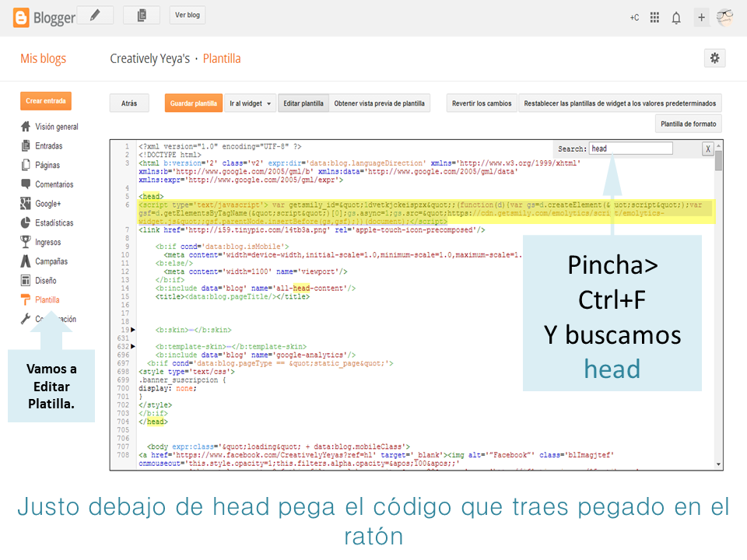This screenshot has height=560, width=747.
Task: Open Ingresos in sidebar
Action: [48, 242]
